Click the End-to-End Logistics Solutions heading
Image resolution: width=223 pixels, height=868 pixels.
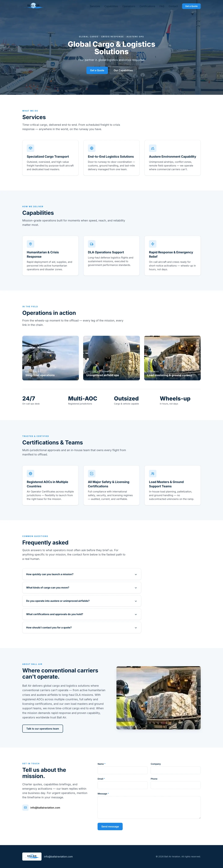[x=111, y=157]
